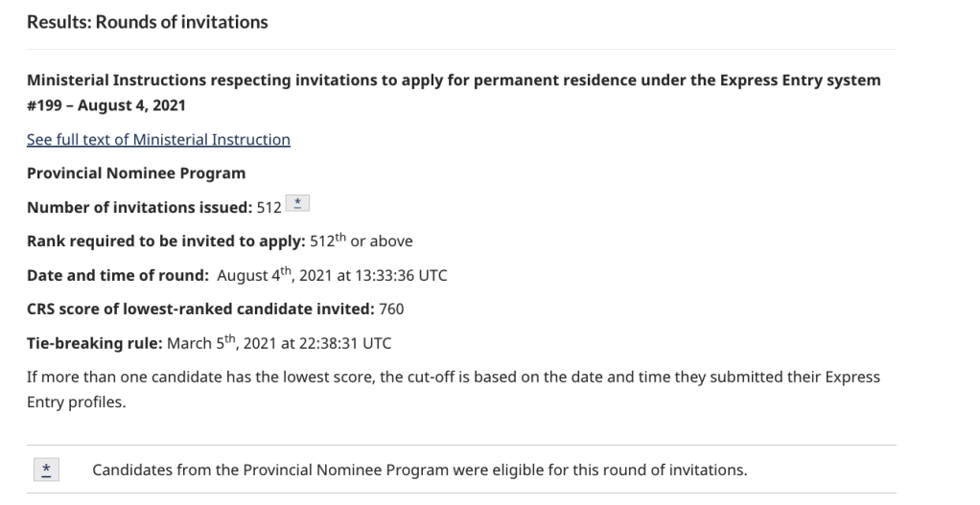Click the "CRS score of lowest-ranked candidate" label
980x505 pixels.
[x=199, y=310]
